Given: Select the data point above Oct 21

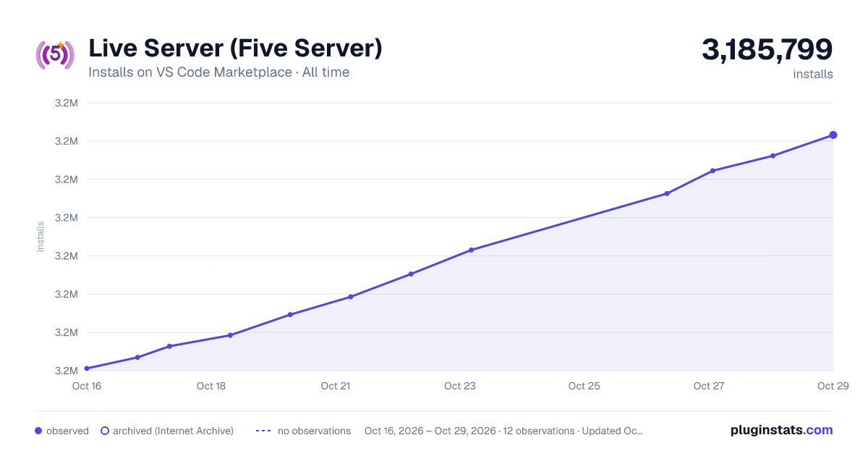Looking at the screenshot, I should (350, 297).
